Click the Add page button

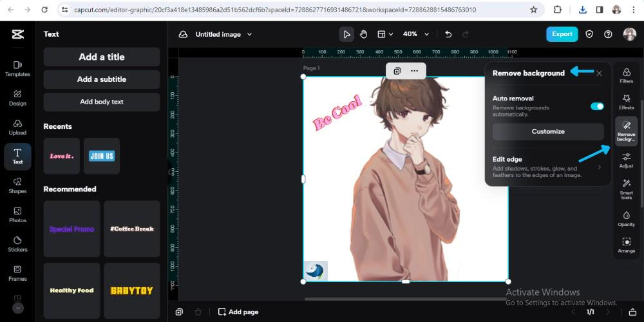coord(238,312)
